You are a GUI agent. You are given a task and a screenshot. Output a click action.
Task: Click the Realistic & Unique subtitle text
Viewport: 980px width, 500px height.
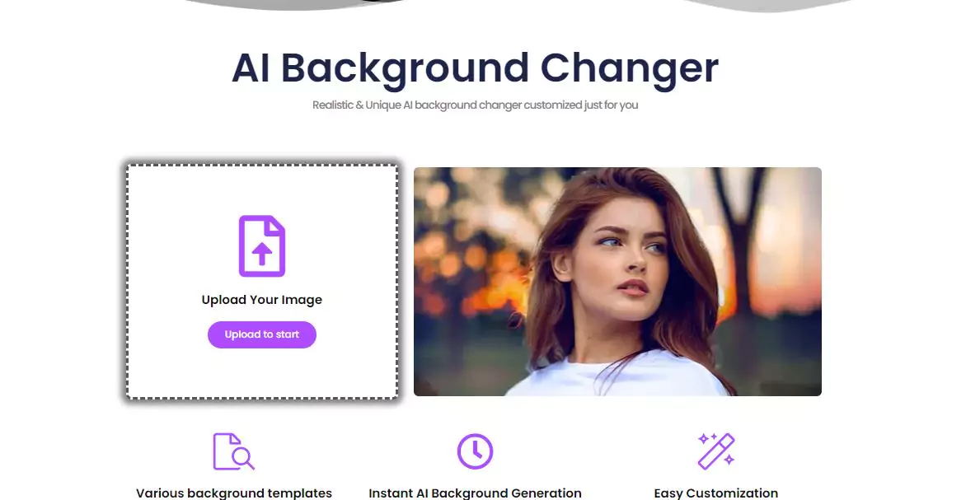tap(475, 105)
